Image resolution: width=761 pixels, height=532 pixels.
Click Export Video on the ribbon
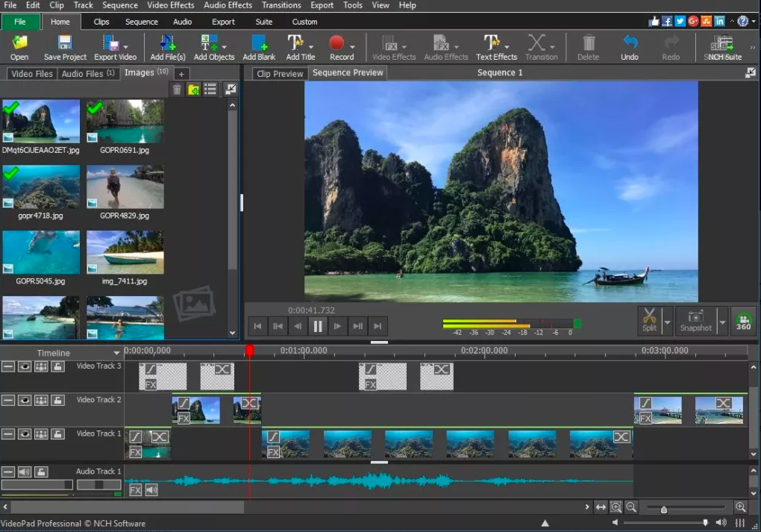tap(114, 46)
